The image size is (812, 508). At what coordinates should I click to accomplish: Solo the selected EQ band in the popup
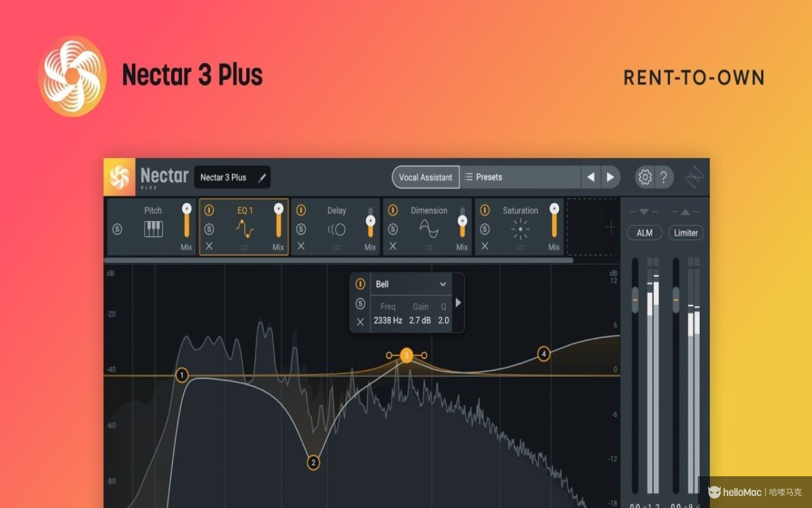point(360,304)
